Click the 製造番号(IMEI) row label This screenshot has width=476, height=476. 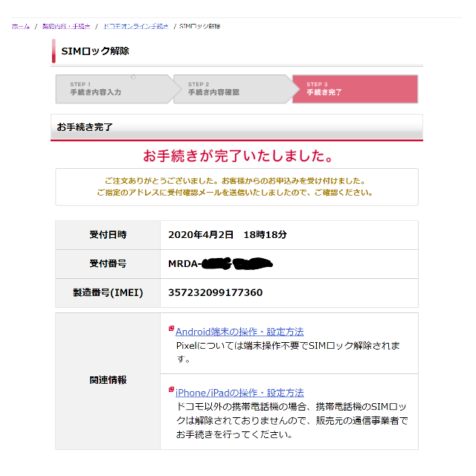[x=108, y=292]
